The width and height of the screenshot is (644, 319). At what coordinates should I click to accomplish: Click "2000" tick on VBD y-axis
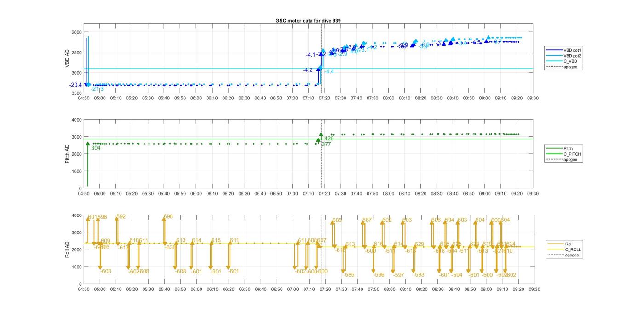tap(76, 32)
